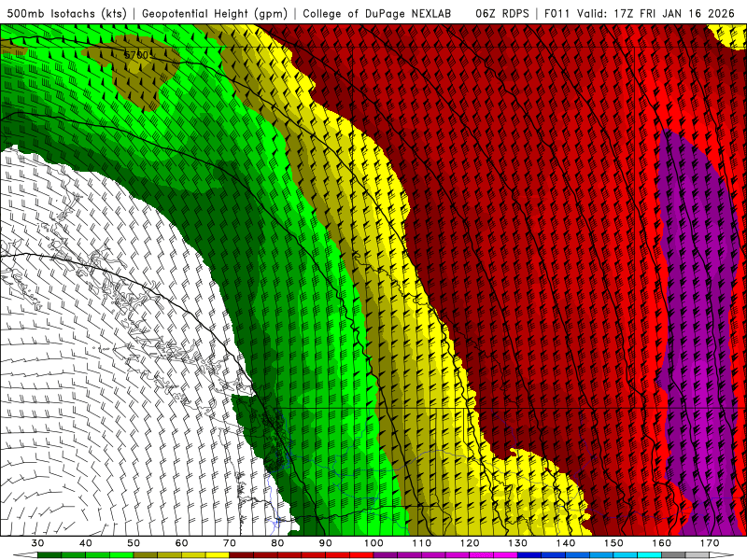The height and width of the screenshot is (560, 747).
Task: Click the grey swatch at the colorbar's right end
Action: [x=698, y=555]
